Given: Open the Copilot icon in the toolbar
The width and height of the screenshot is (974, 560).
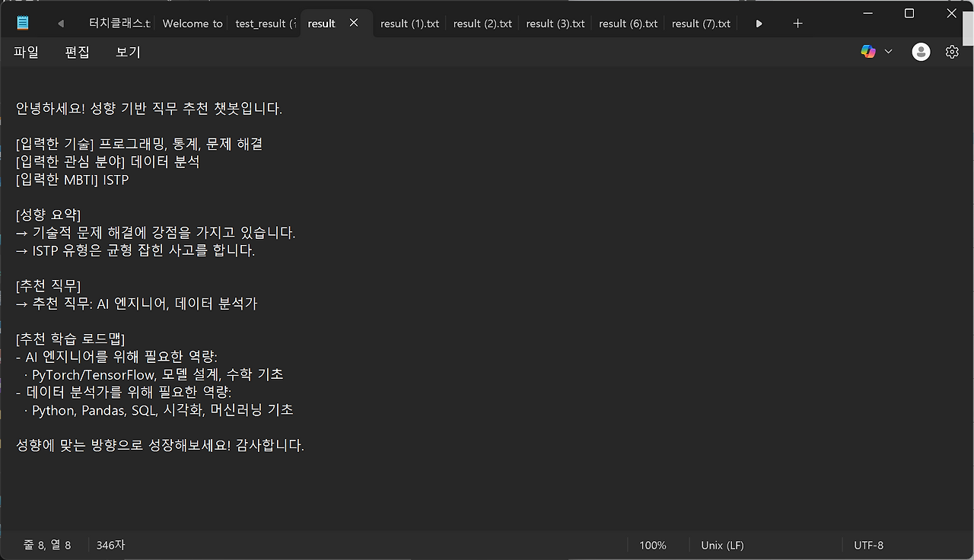Looking at the screenshot, I should click(x=868, y=51).
